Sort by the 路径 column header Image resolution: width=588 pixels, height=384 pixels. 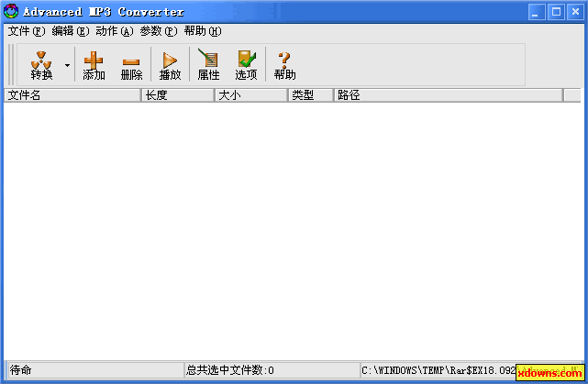pyautogui.click(x=449, y=95)
